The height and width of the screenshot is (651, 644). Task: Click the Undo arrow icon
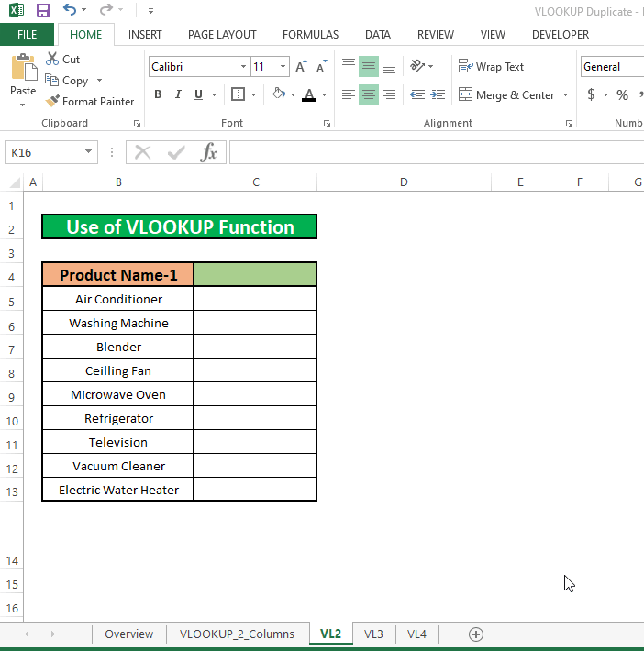[70, 9]
